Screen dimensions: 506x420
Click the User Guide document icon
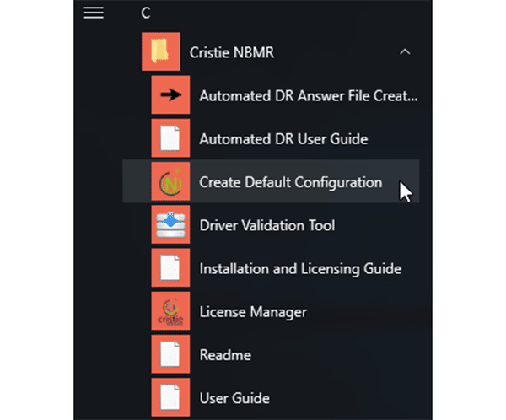tap(170, 397)
